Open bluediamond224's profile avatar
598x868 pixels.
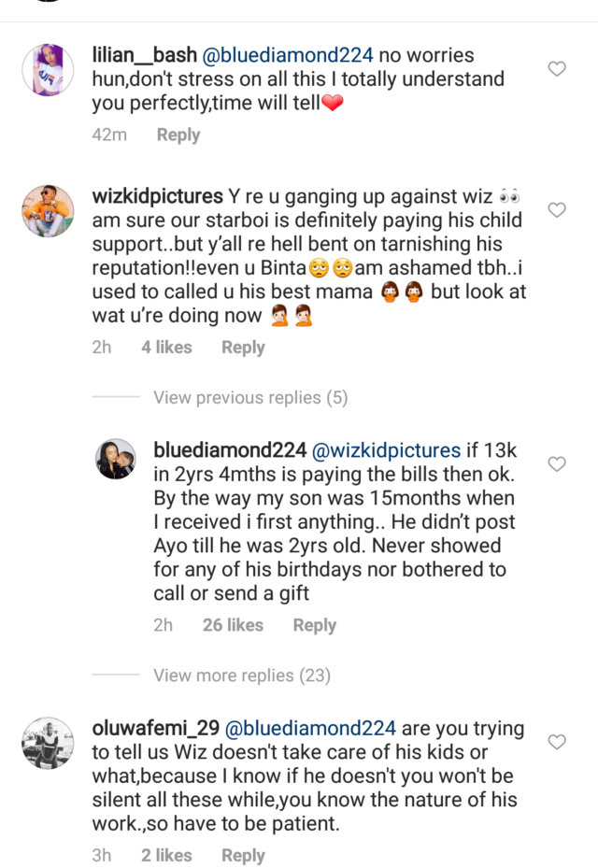point(116,459)
